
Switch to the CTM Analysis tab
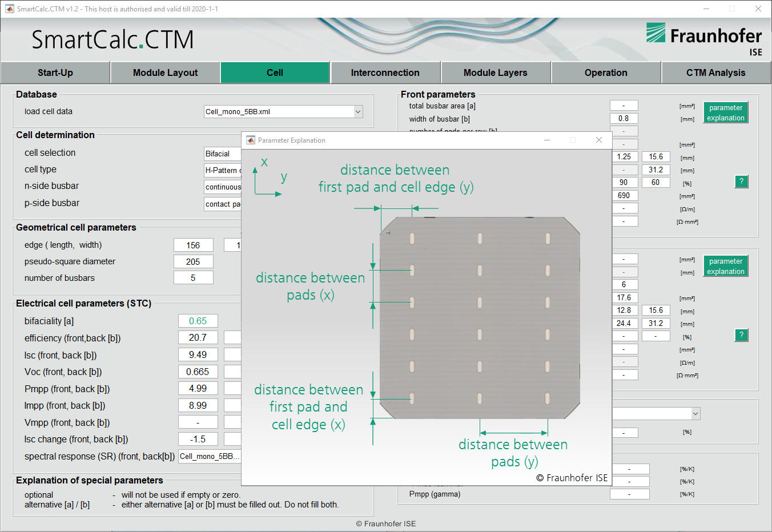click(x=715, y=72)
